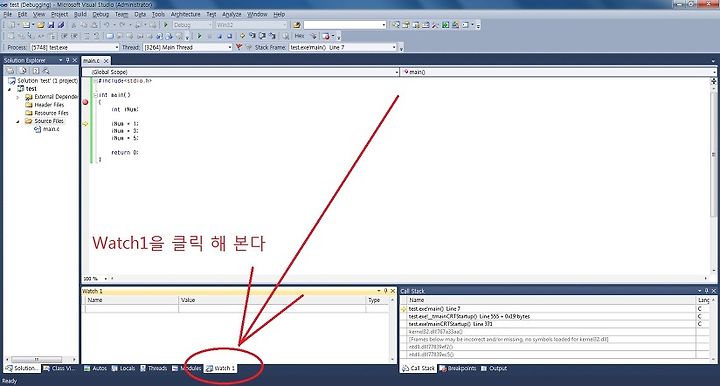Open the 100 % zoom dropdown
Image resolution: width=720 pixels, height=386 pixels.
click(x=106, y=279)
